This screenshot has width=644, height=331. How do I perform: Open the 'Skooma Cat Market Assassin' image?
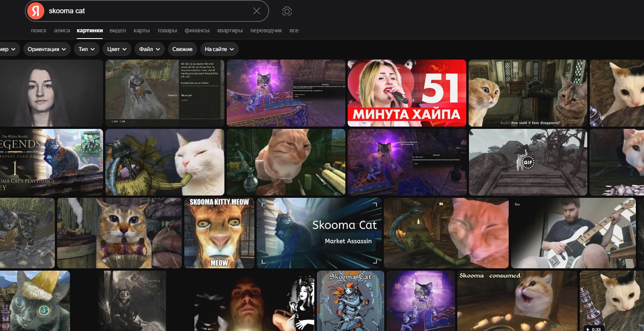319,233
